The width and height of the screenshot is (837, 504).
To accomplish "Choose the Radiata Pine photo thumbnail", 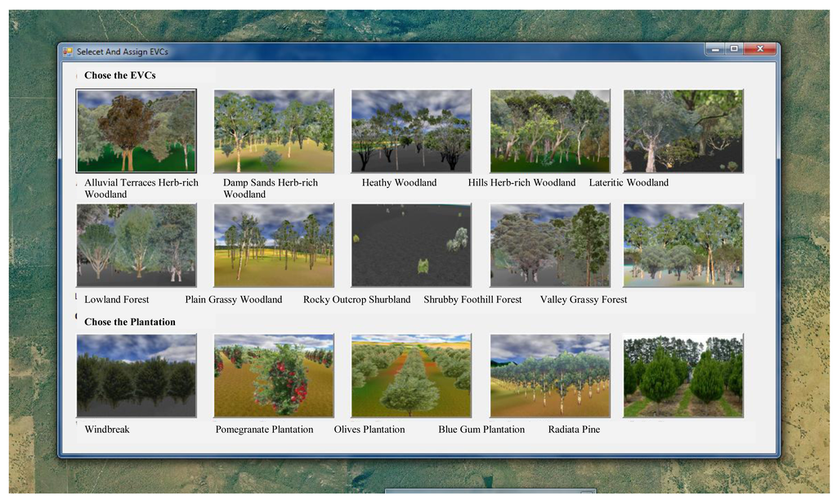I will coord(683,376).
